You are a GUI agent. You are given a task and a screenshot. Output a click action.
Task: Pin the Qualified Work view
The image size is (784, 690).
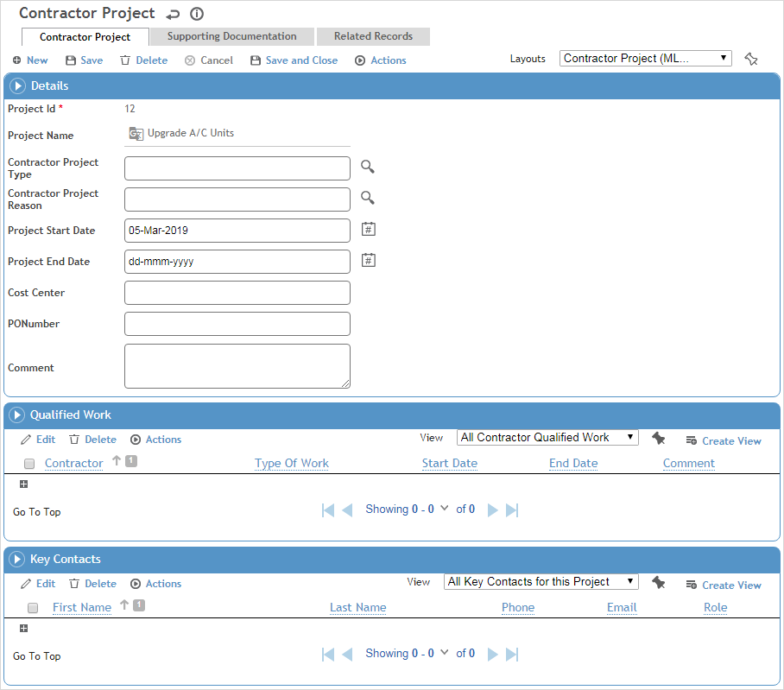coord(659,439)
